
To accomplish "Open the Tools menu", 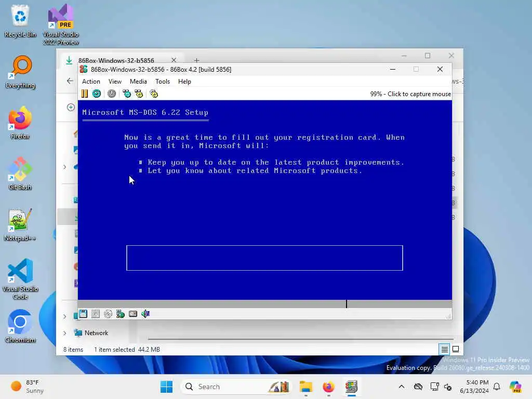I will click(163, 82).
